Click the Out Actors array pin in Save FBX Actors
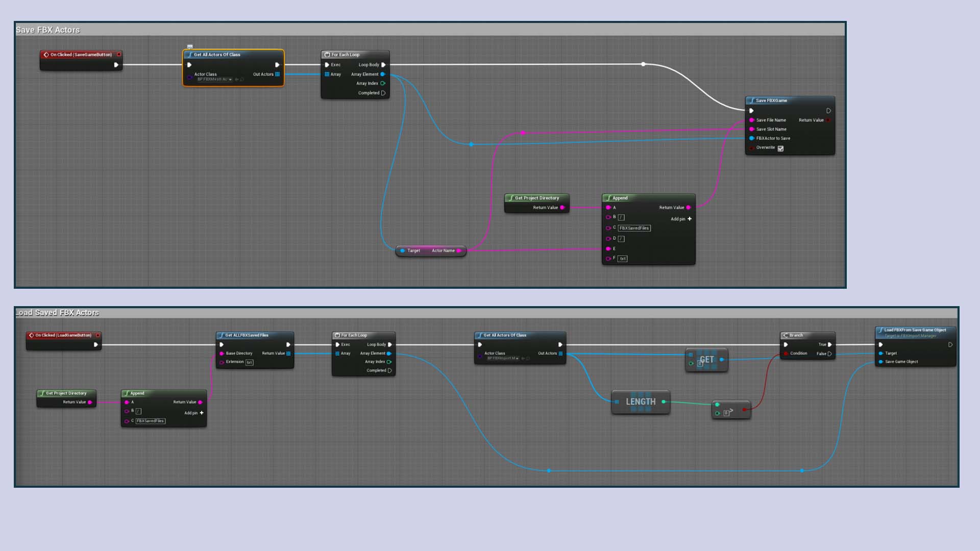 click(x=277, y=74)
